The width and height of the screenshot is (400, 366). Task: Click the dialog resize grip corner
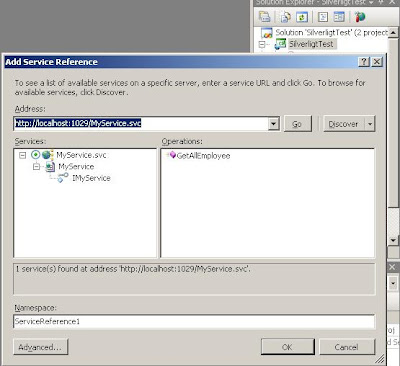tap(380, 359)
